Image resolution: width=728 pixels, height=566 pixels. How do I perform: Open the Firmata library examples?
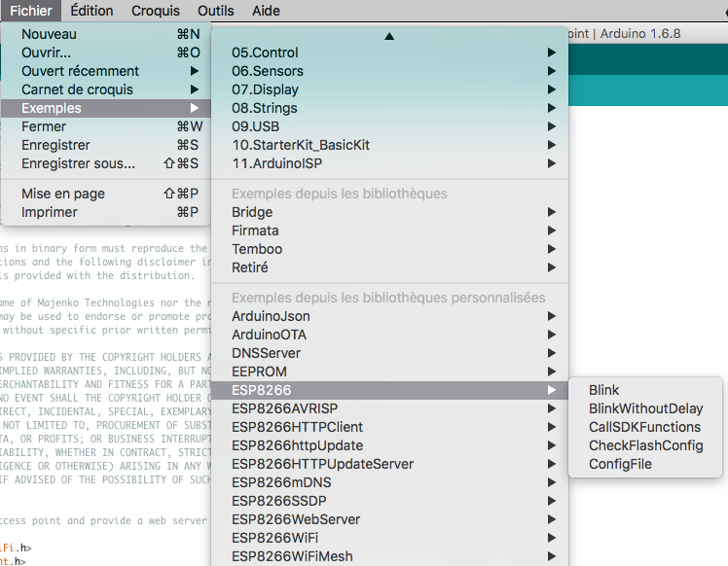tap(389, 230)
